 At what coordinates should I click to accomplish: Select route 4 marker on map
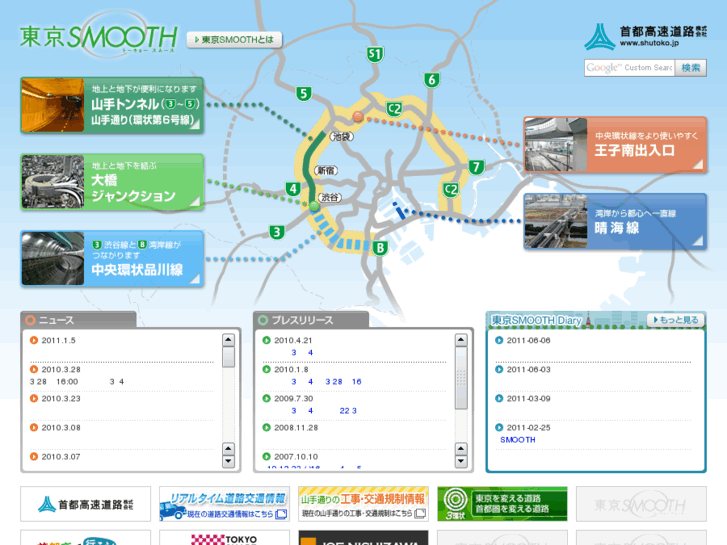coord(293,189)
